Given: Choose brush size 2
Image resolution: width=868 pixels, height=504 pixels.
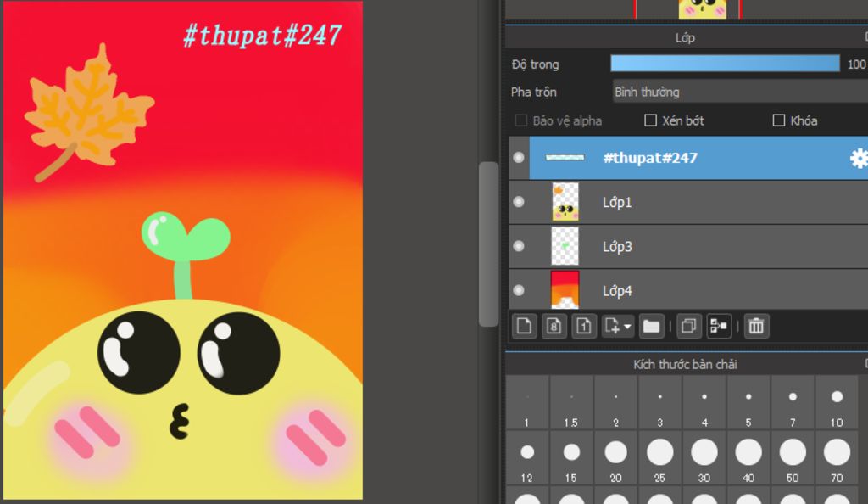Looking at the screenshot, I should point(615,403).
